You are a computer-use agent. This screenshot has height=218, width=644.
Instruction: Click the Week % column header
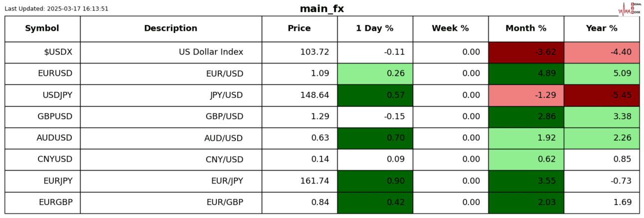click(x=450, y=29)
